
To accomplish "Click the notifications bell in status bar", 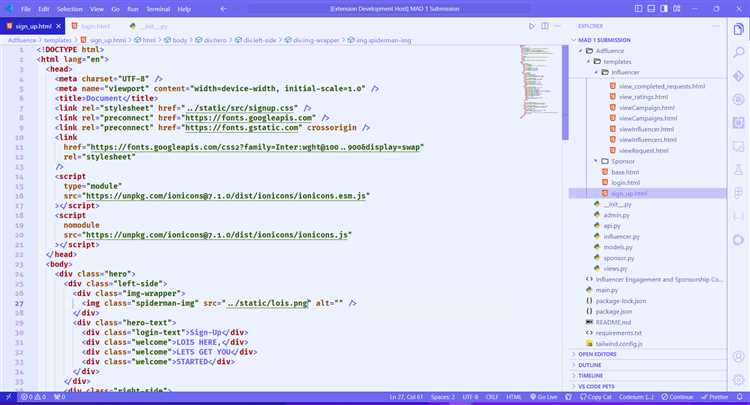I will (740, 397).
